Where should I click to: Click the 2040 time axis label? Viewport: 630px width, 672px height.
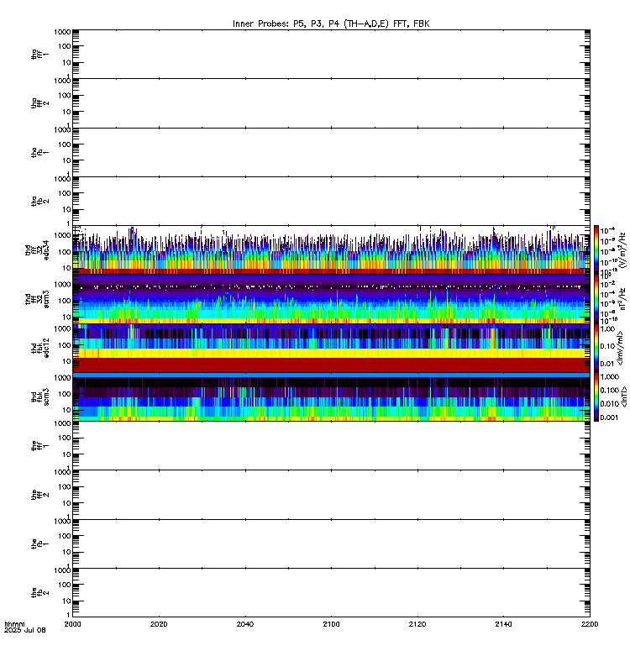coord(245,624)
